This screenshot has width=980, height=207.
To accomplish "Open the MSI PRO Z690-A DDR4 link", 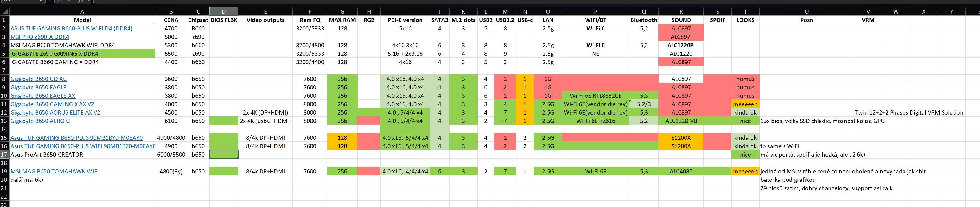I will 40,37.
